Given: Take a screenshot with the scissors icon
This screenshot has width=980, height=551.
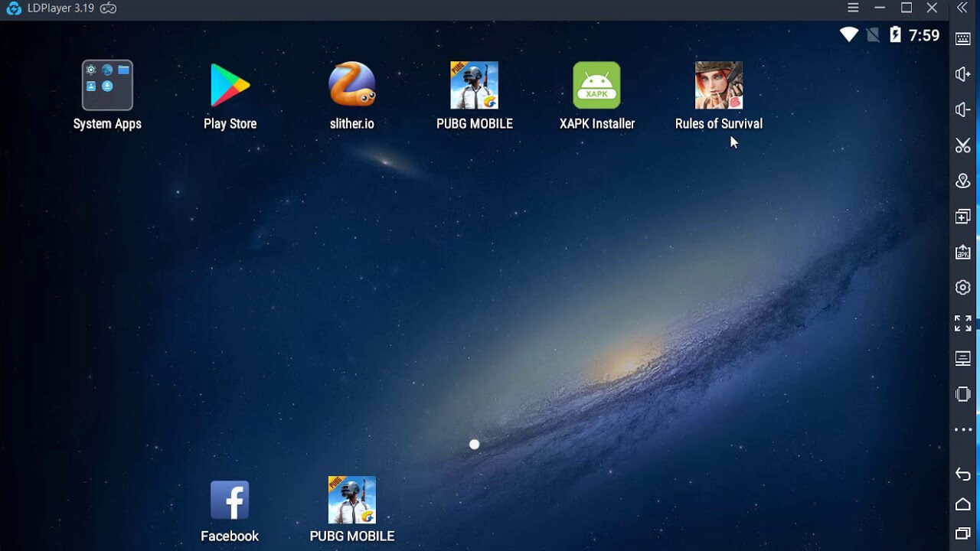Looking at the screenshot, I should [x=963, y=145].
